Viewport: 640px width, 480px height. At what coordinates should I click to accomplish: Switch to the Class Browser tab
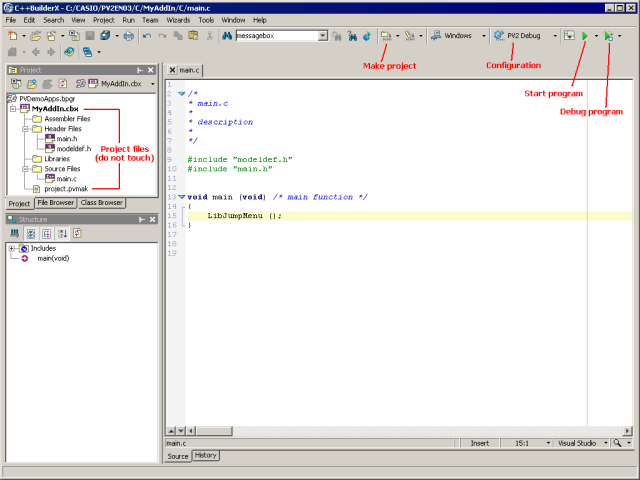coord(101,202)
